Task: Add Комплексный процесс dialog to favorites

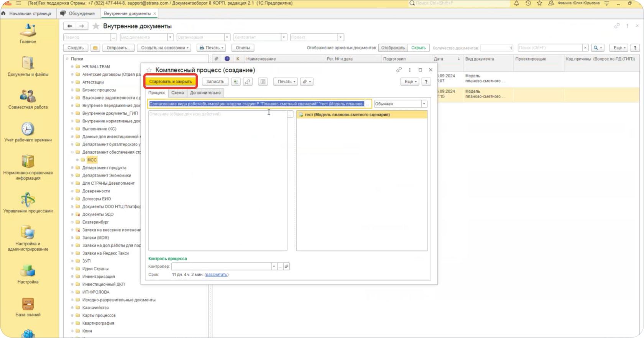Action: click(x=149, y=70)
